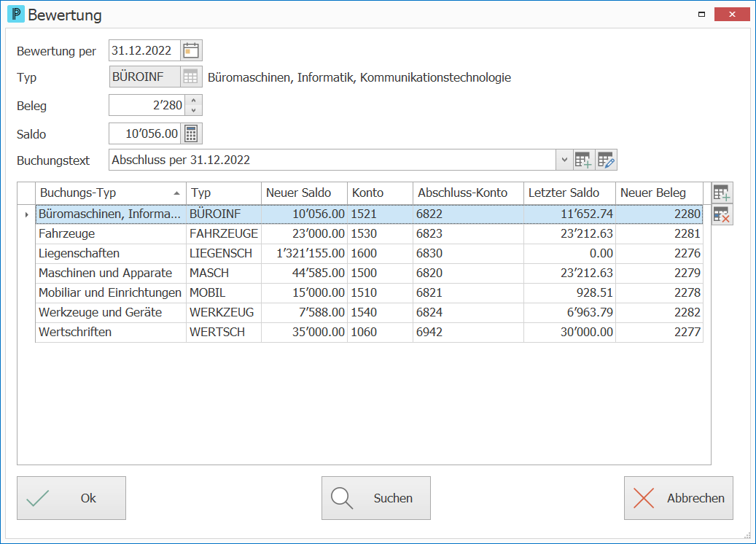Confirm with the Ok button
Viewport: 756px width, 544px height.
(71, 498)
